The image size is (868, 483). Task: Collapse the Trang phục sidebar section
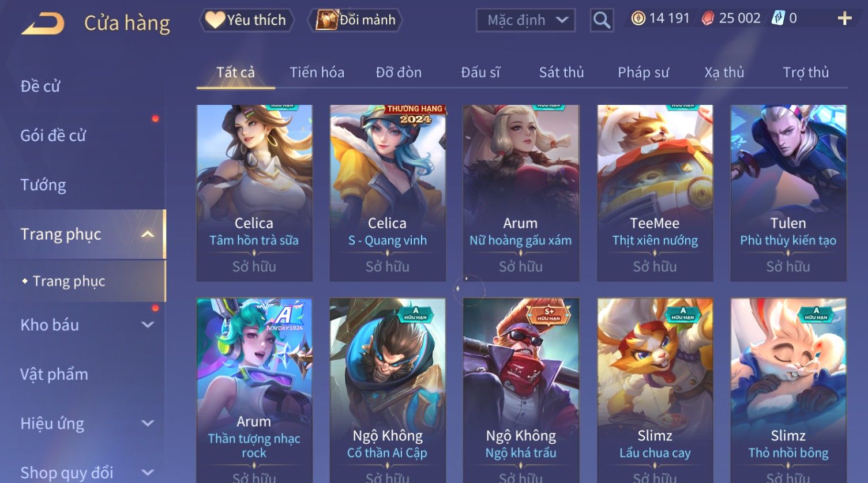148,234
